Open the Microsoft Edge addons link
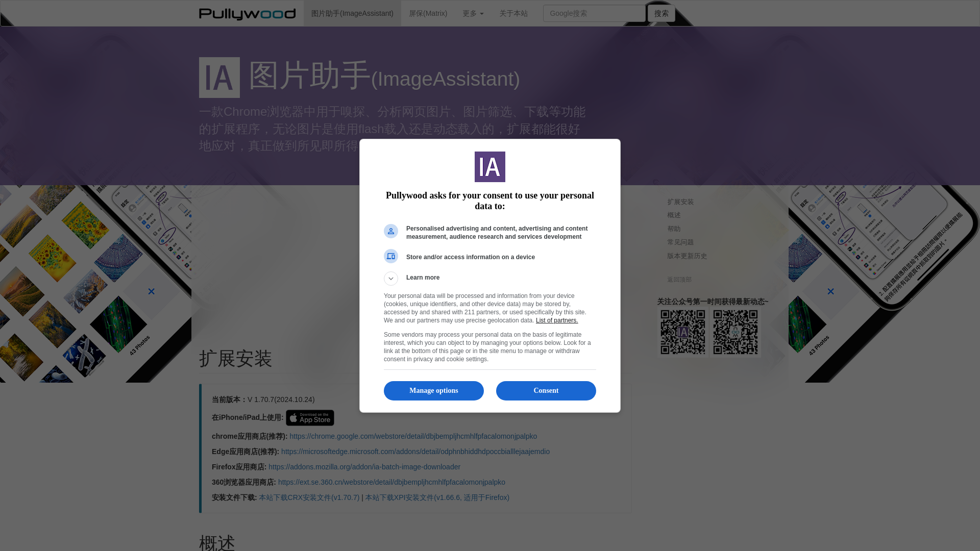980x551 pixels. [x=415, y=452]
